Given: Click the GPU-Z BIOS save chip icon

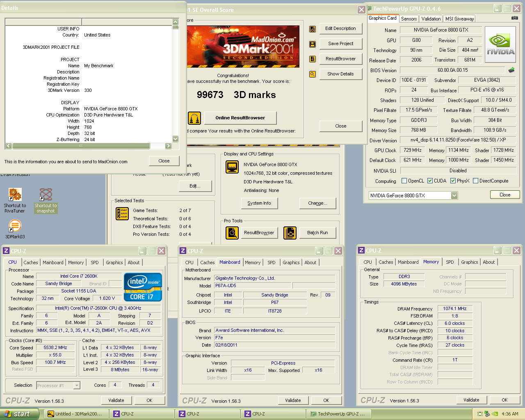Looking at the screenshot, I should [x=511, y=70].
